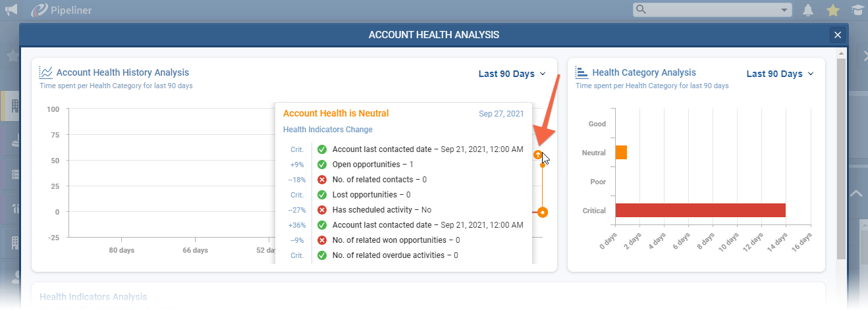Click the Health Indicators Change heading
This screenshot has height=310, width=868.
[327, 130]
